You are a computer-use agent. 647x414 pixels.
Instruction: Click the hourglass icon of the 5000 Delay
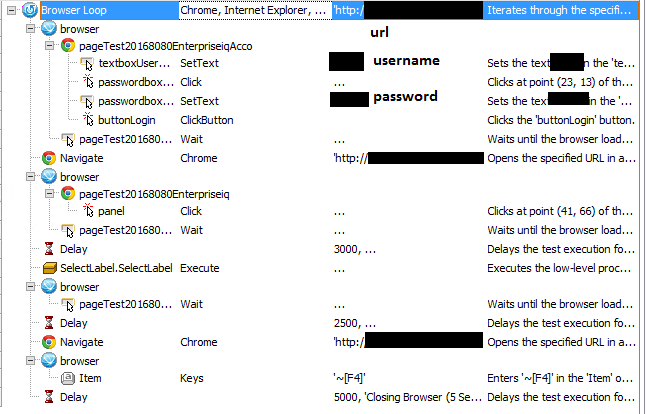(x=49, y=397)
